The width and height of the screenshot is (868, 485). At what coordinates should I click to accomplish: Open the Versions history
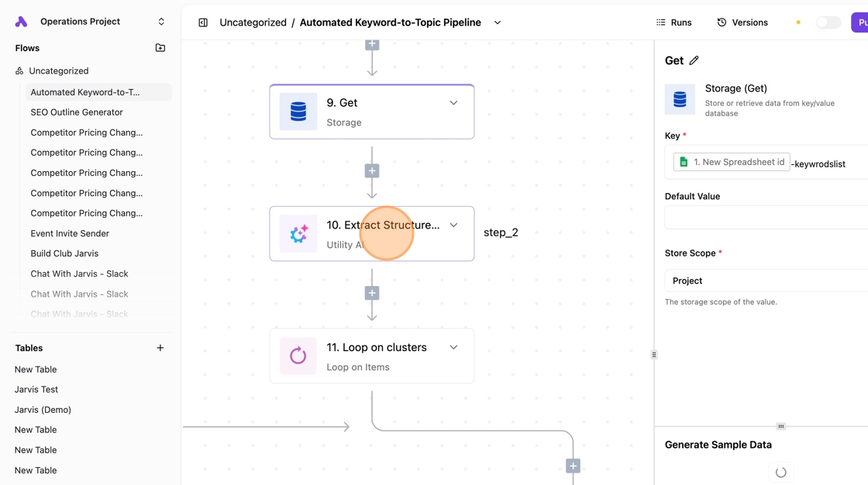(742, 22)
